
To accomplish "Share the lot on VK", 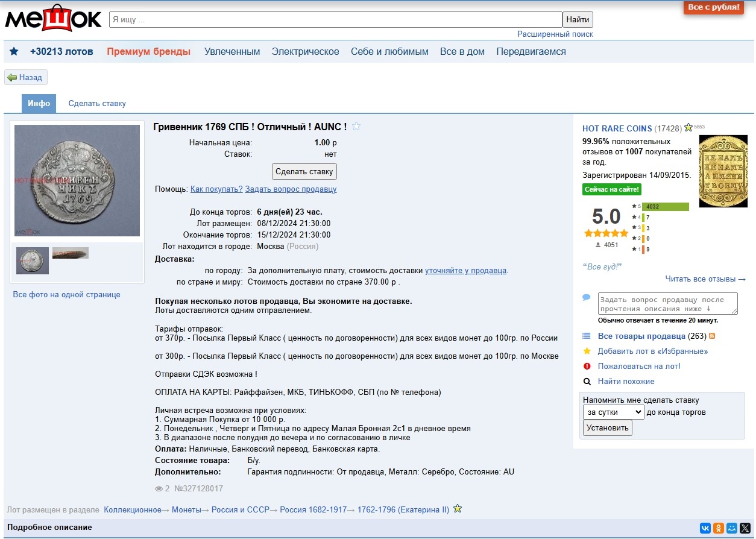I will tap(705, 528).
